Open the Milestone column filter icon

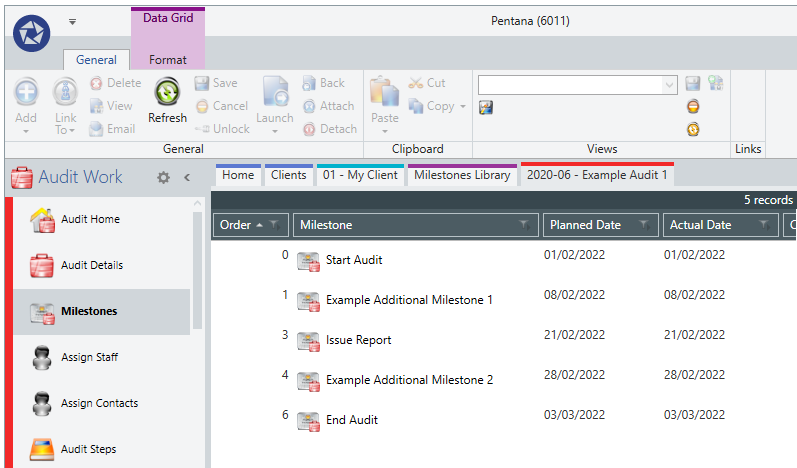pos(524,225)
